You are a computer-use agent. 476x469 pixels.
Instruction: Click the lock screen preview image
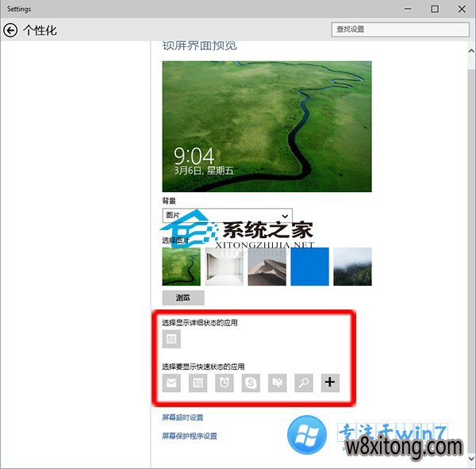point(267,126)
